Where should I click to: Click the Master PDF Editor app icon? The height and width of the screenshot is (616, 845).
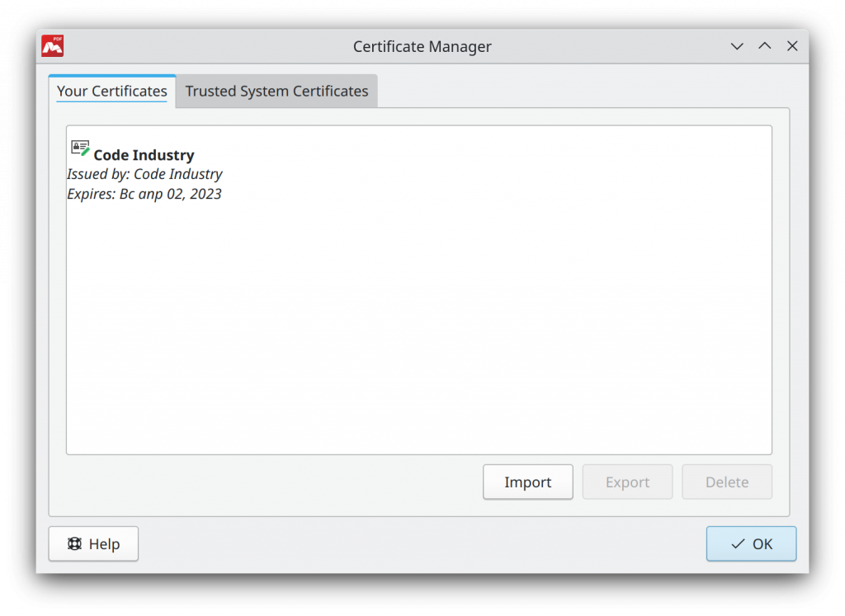pyautogui.click(x=51, y=46)
